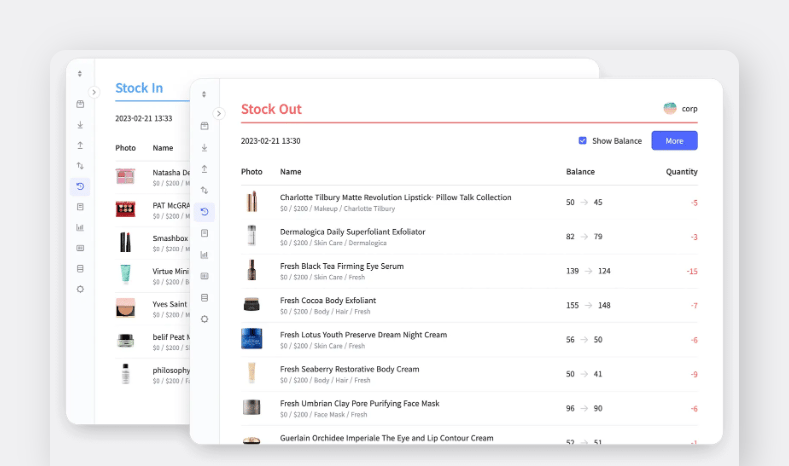Click the items box icon in Stock Out sidebar
Viewport: 789px width, 466px height.
204,126
